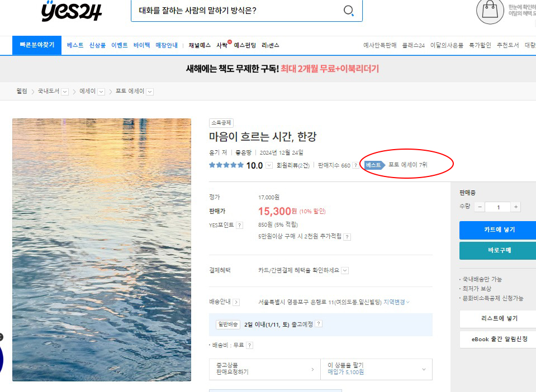Viewport: 536px width, 392px height.
Task: Open the 클래스24 link
Action: (x=413, y=45)
